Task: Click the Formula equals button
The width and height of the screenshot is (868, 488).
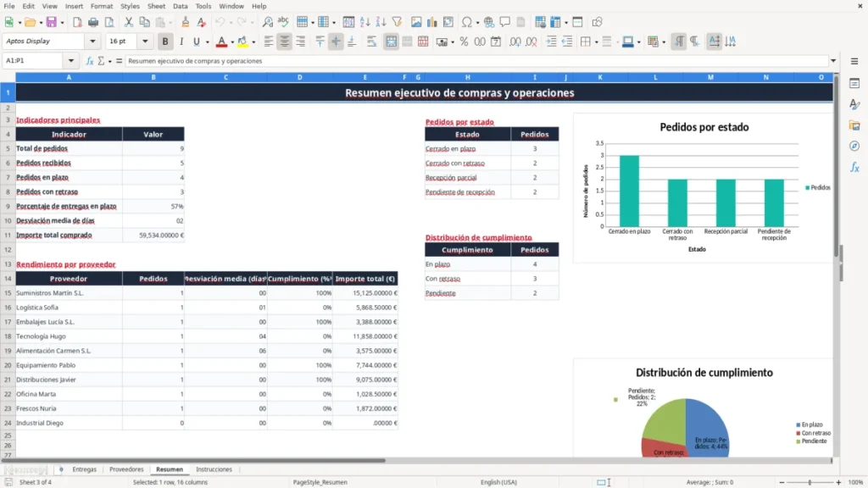Action: tap(119, 61)
